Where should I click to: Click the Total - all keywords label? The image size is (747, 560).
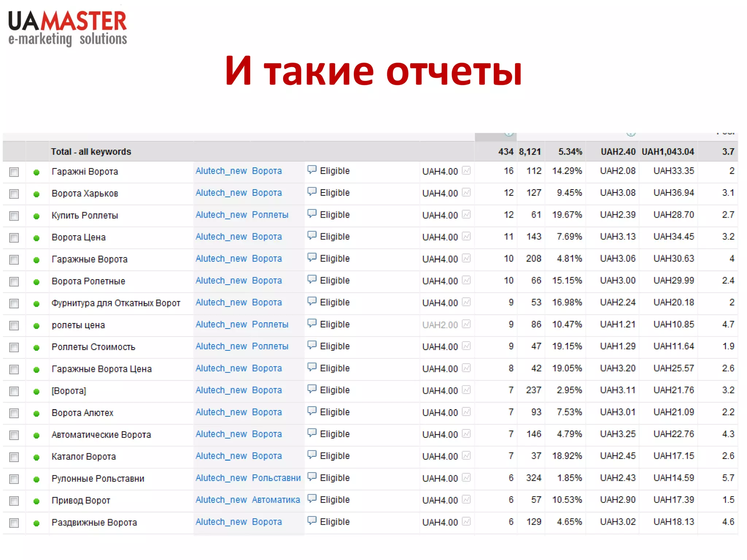tap(91, 152)
